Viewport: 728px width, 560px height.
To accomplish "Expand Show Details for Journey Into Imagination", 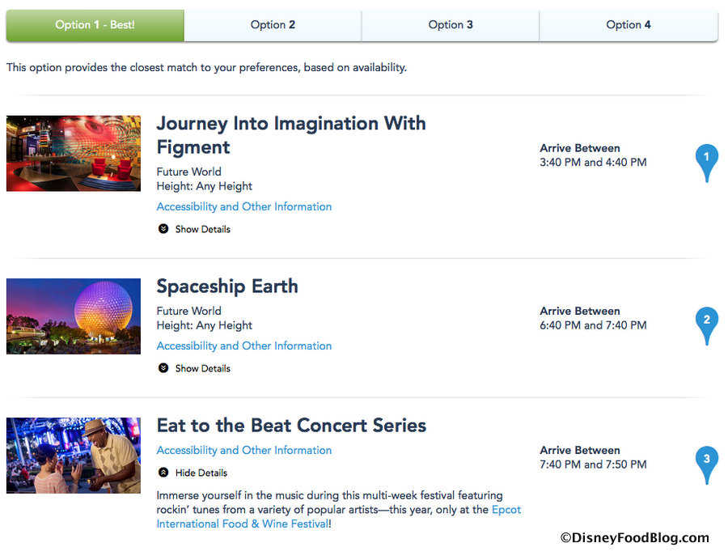I will click(x=202, y=229).
